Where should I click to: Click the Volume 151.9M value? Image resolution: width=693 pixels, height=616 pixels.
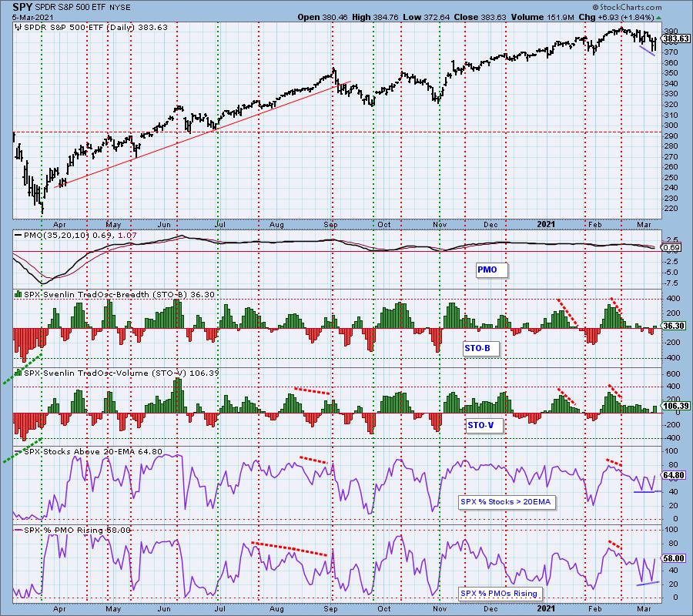543,17
